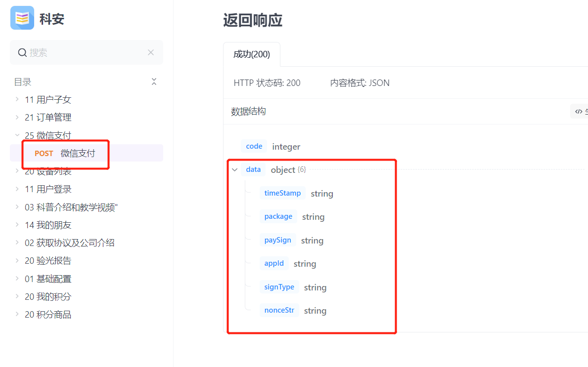Screen dimensions: 588x367
Task: Expand the 11 用户登录 folder chevron
Action: click(17, 189)
